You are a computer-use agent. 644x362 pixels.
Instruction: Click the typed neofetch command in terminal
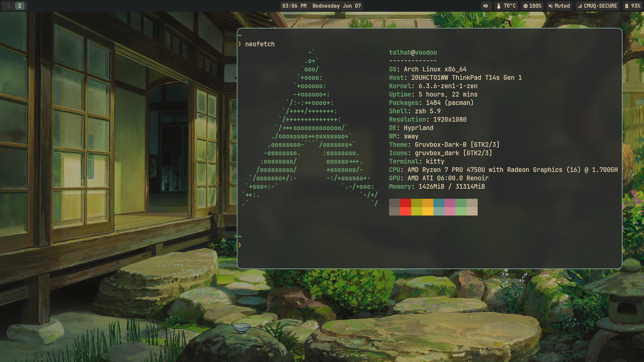(x=260, y=44)
